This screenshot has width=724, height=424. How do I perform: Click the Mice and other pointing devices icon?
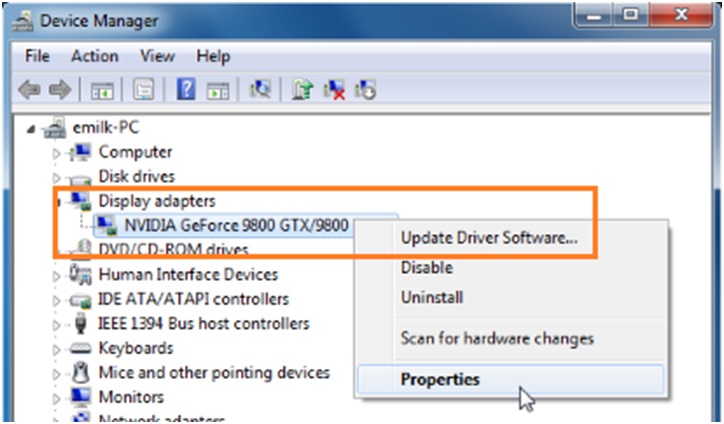coord(80,373)
